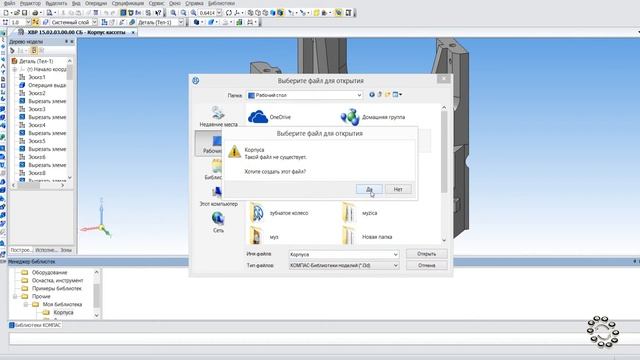The width and height of the screenshot is (640, 360).
Task: Open the 'Спецификация' menu
Action: (x=128, y=3)
